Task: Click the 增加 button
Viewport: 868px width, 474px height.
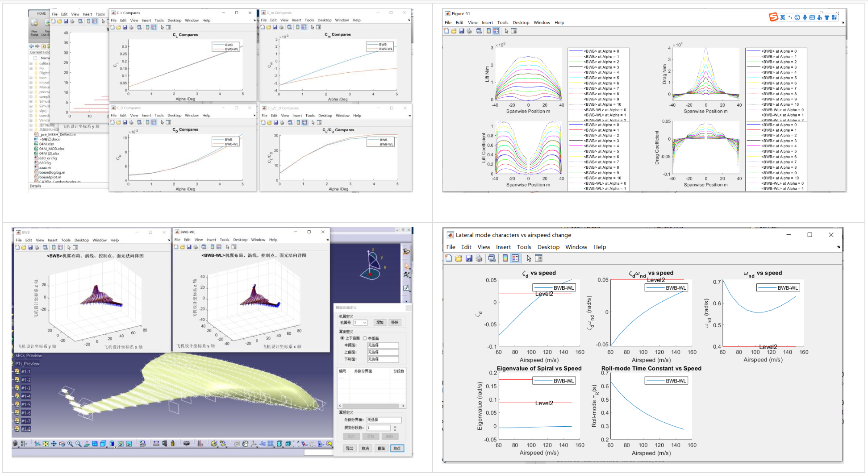Action: pyautogui.click(x=380, y=322)
